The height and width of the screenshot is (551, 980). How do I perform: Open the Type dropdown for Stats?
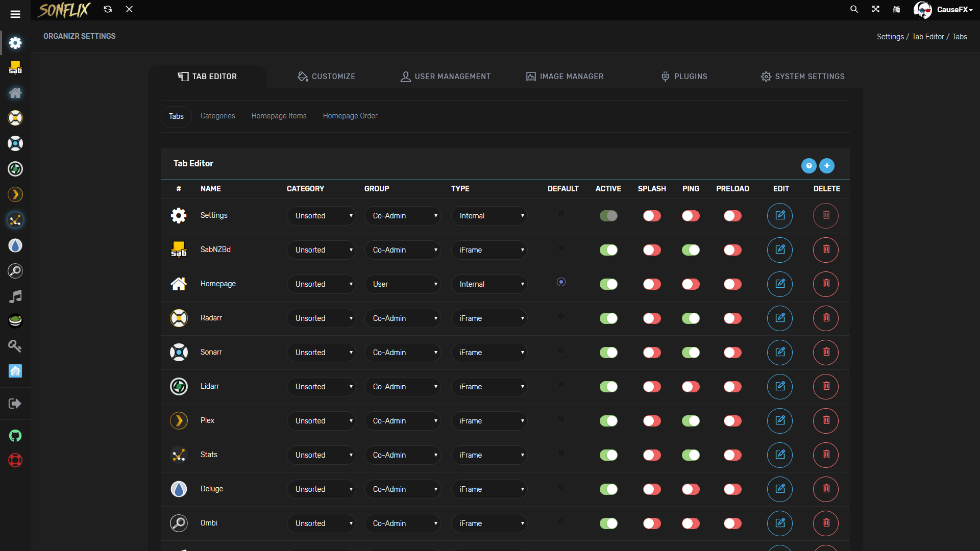tap(489, 455)
